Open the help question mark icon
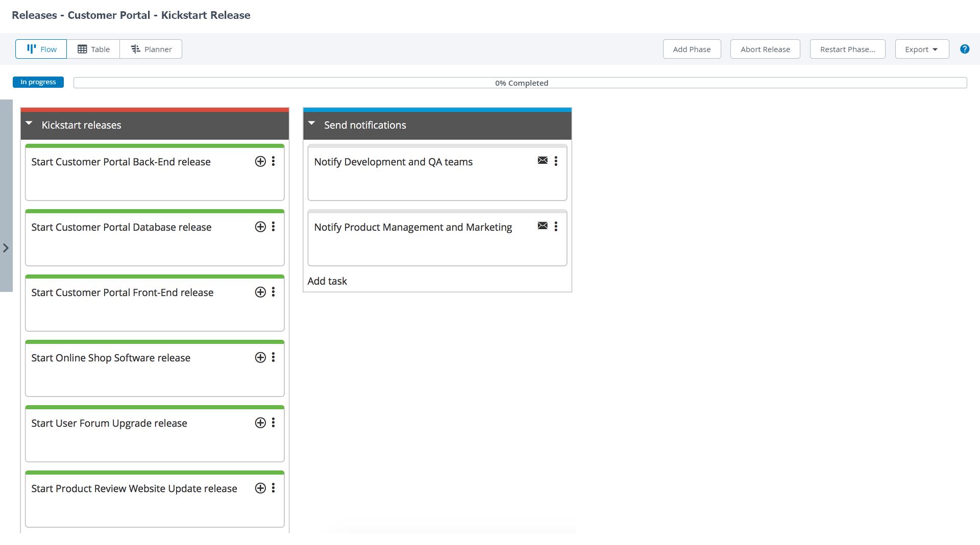The height and width of the screenshot is (545, 980). tap(965, 49)
